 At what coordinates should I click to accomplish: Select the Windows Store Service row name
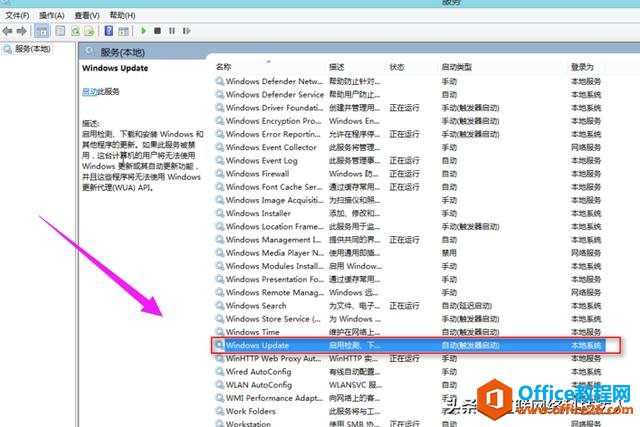273,319
